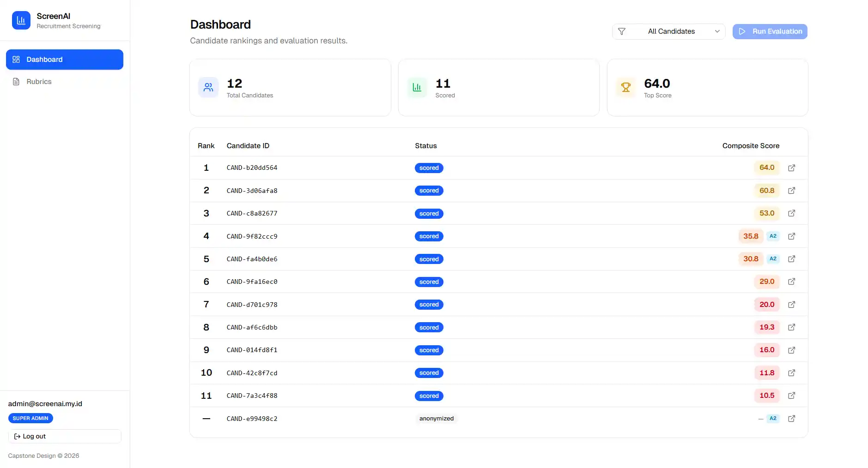Click the SUPER ADMIN badge

(x=30, y=418)
